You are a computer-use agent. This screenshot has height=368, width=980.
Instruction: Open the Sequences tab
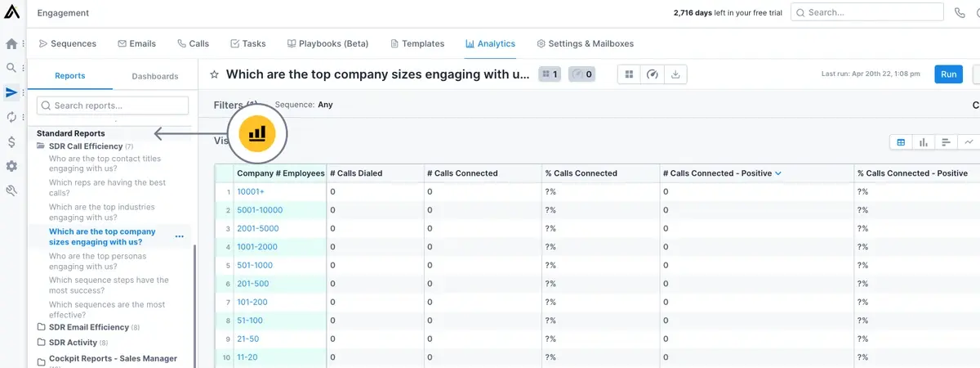67,43
